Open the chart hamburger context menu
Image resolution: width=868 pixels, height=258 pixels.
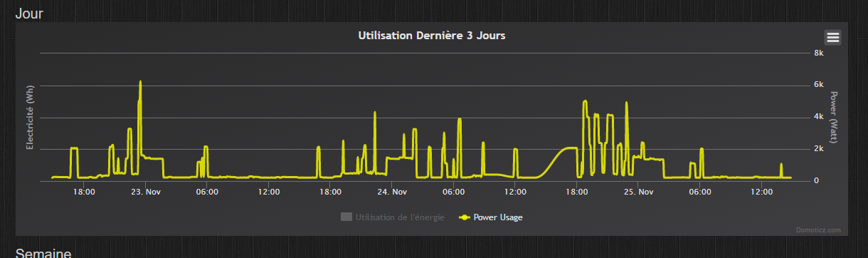(x=833, y=37)
